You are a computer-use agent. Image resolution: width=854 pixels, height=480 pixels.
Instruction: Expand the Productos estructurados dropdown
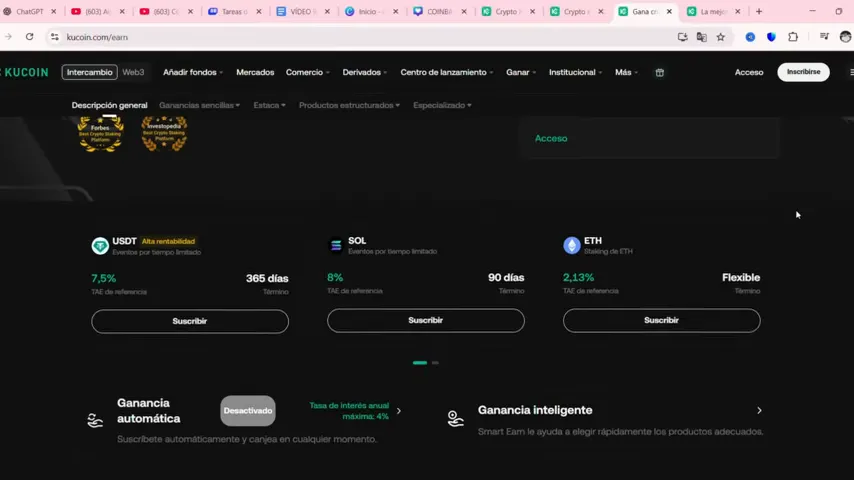click(349, 105)
